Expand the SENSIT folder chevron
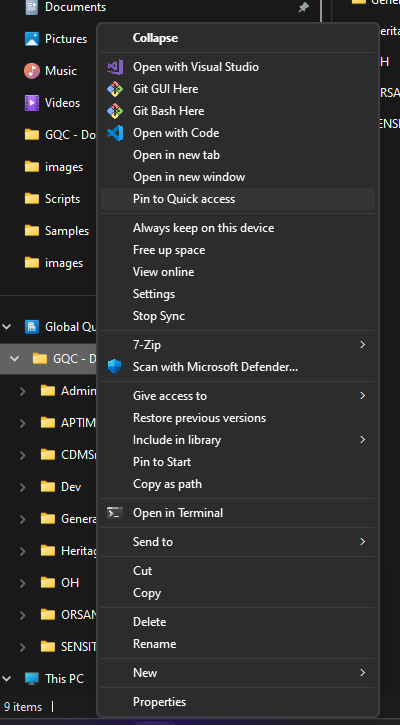This screenshot has width=400, height=725. (x=23, y=647)
